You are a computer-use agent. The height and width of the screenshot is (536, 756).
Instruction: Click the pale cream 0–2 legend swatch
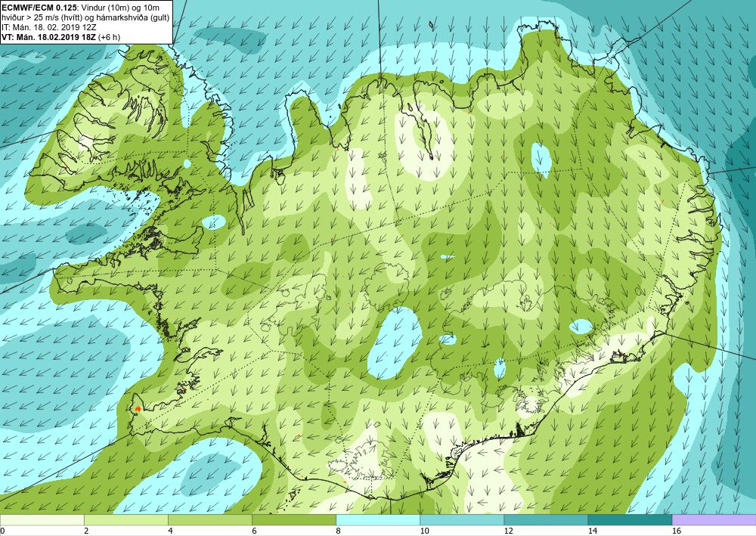point(42,520)
